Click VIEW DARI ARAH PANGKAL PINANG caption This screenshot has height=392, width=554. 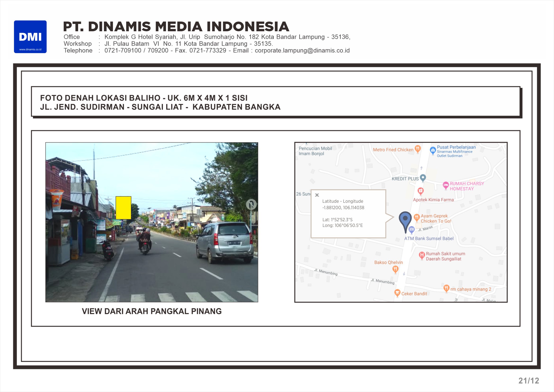coord(152,311)
